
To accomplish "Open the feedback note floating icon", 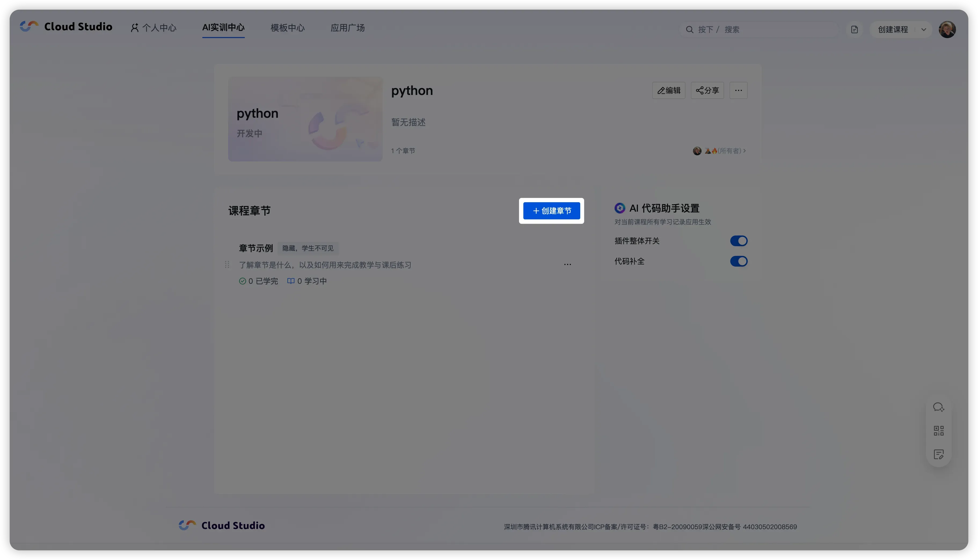I will coord(938,454).
